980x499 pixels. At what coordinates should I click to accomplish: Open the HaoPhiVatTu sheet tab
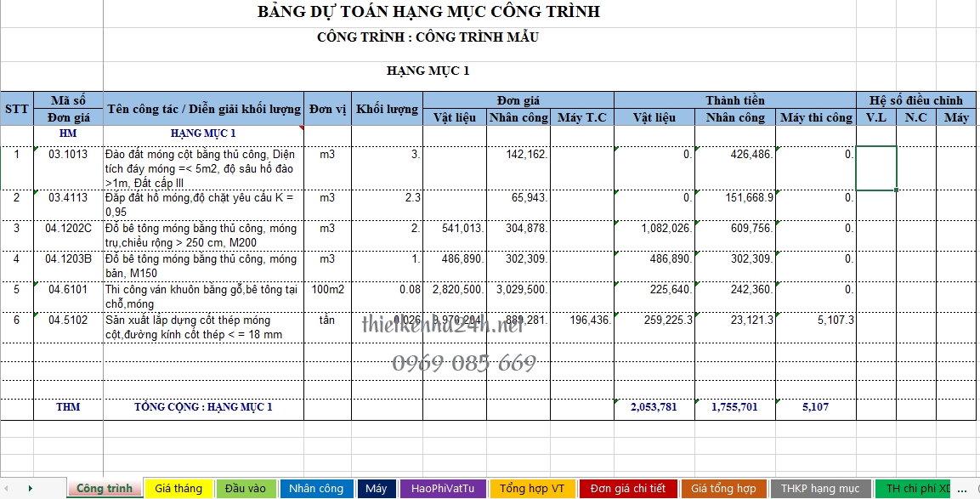pyautogui.click(x=443, y=488)
